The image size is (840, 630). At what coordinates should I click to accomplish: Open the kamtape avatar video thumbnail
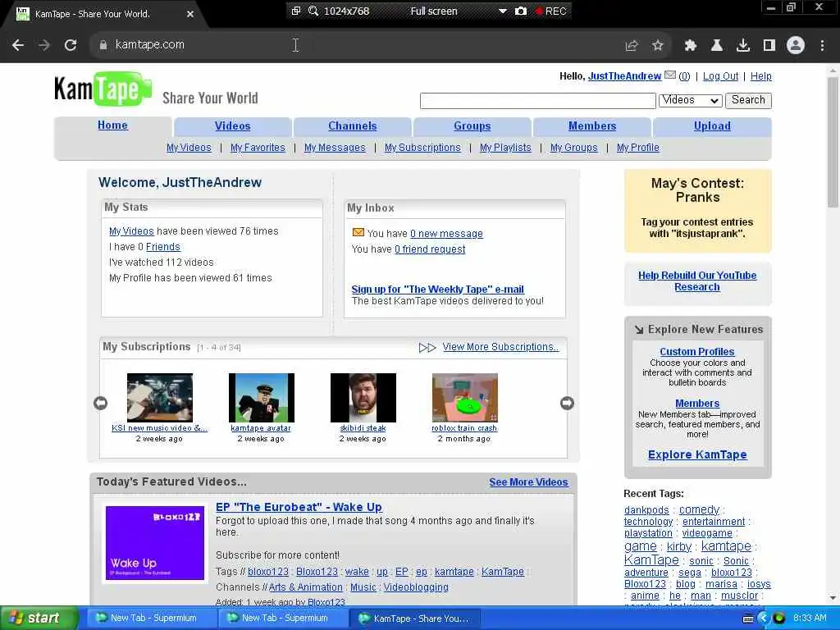(x=262, y=398)
